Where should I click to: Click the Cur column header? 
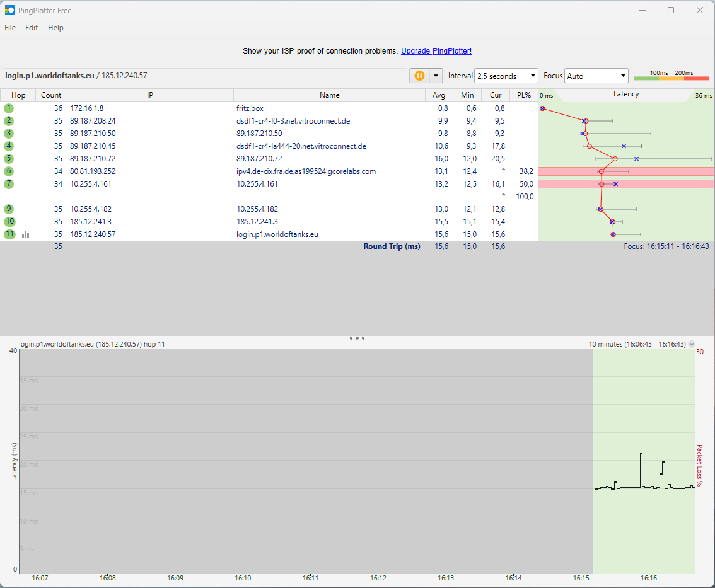point(496,95)
